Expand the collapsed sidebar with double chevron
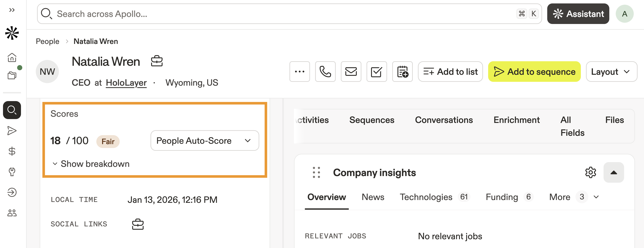 12,10
